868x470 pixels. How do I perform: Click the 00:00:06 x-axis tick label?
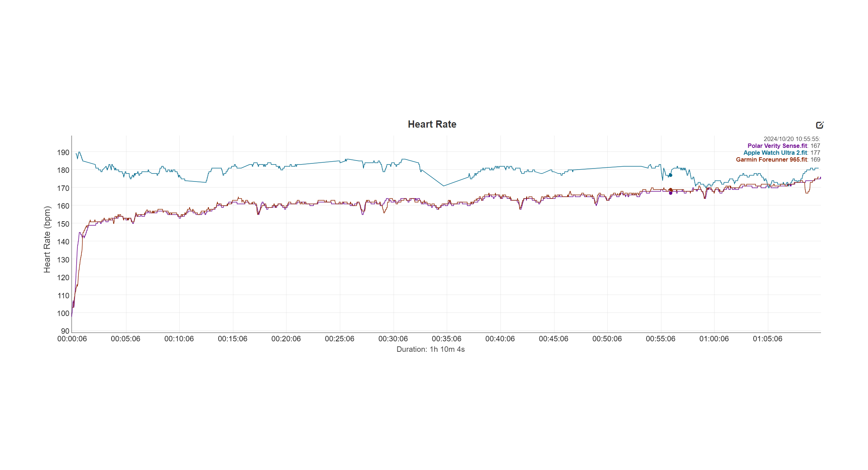72,339
